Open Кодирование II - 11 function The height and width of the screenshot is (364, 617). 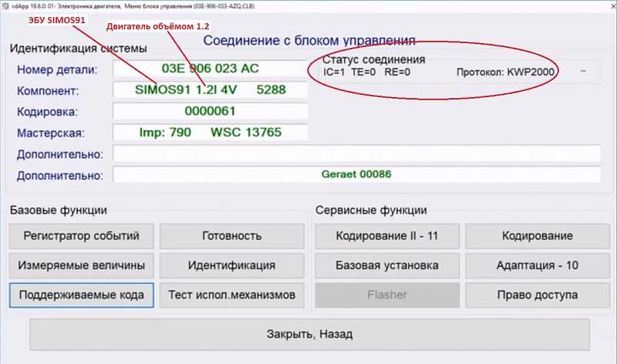[x=387, y=236]
